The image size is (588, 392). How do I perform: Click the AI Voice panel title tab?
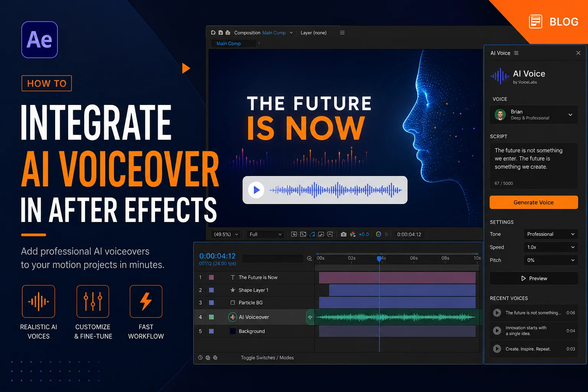[x=500, y=53]
